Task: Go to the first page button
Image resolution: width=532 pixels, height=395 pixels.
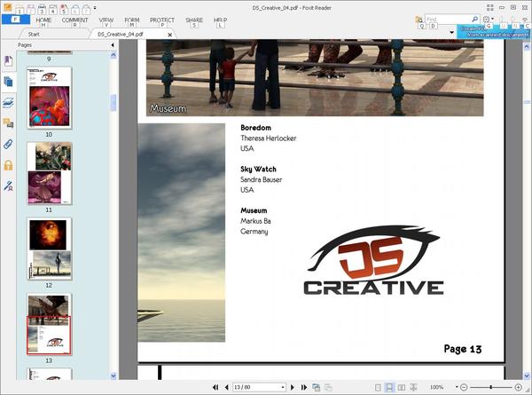Action: pos(215,387)
